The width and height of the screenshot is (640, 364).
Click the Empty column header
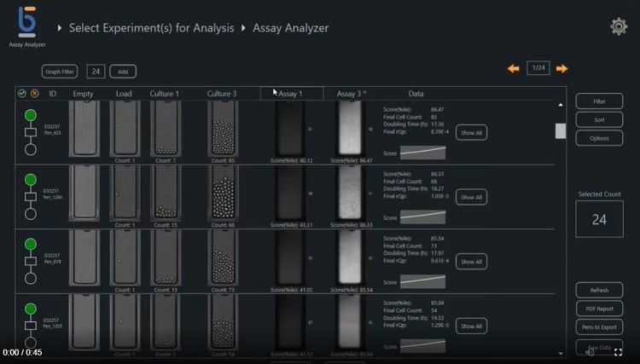tap(84, 94)
